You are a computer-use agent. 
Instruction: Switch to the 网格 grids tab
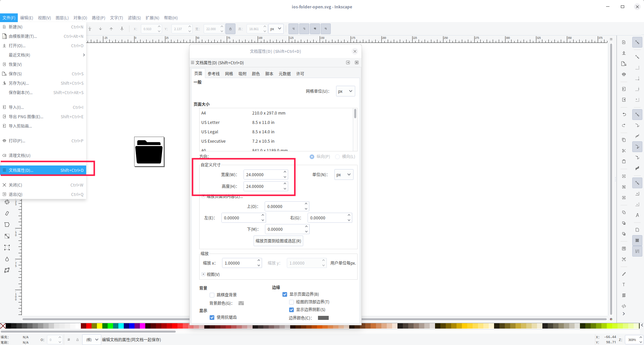229,74
